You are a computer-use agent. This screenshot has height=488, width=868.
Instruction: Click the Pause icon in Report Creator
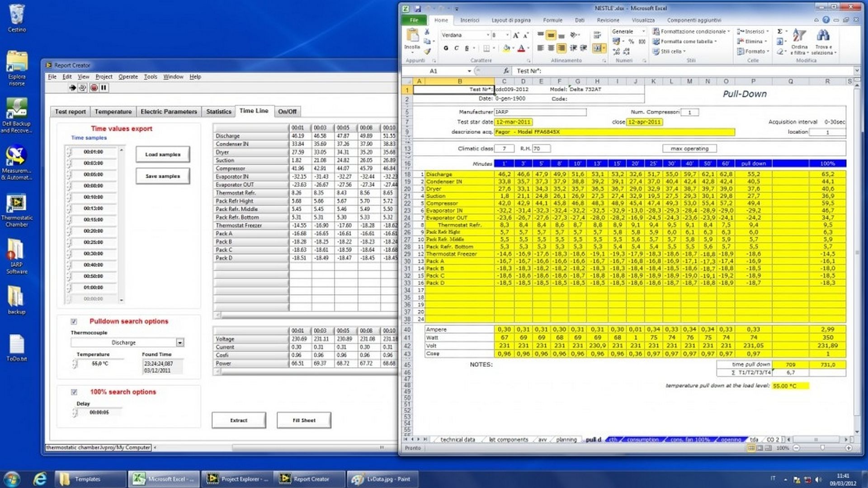point(104,88)
